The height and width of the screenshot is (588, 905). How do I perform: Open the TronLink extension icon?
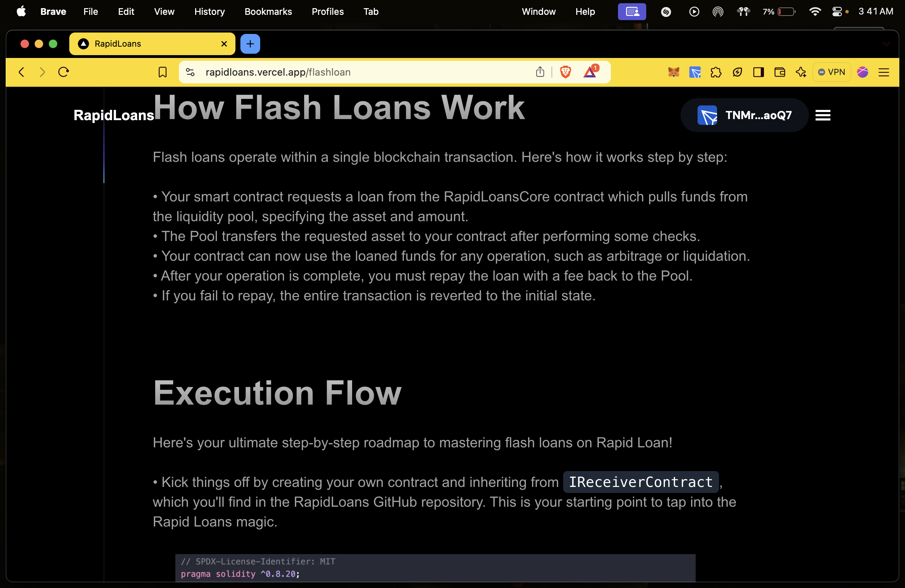click(695, 72)
